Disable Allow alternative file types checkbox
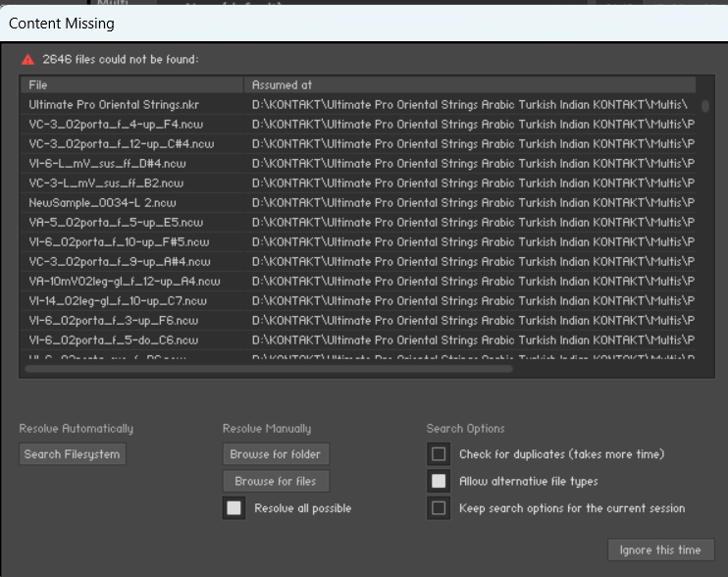The width and height of the screenshot is (728, 577). tap(439, 481)
